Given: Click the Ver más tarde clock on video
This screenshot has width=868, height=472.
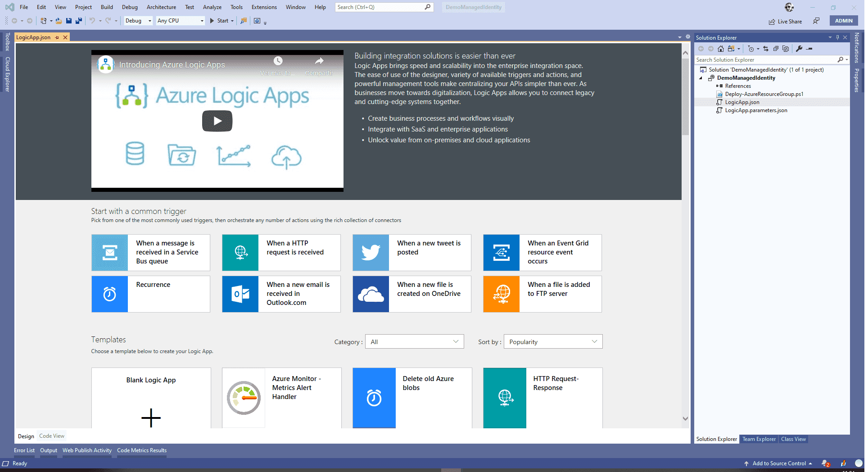Looking at the screenshot, I should (278, 61).
